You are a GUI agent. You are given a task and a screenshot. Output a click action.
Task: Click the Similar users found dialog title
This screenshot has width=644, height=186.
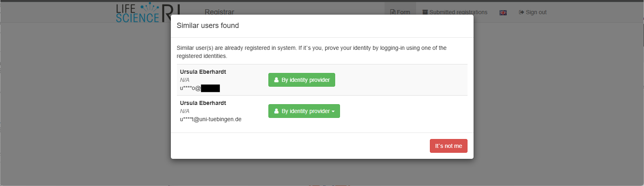208,26
